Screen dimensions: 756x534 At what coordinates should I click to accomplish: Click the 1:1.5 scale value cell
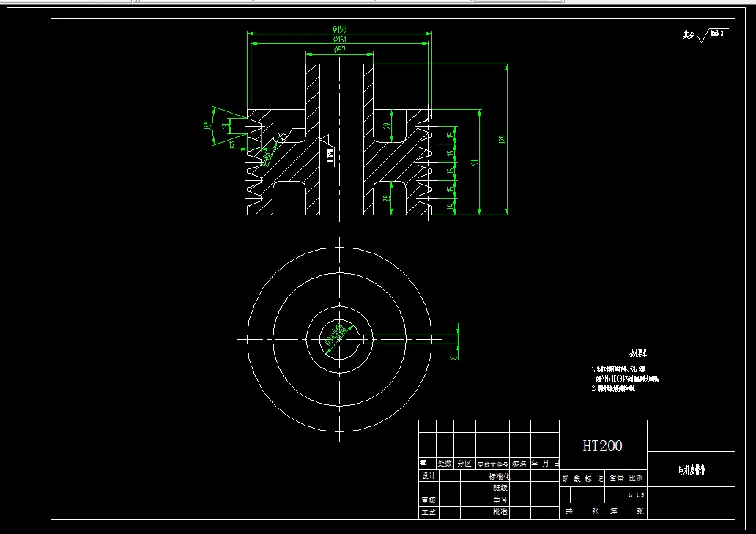pyautogui.click(x=636, y=495)
